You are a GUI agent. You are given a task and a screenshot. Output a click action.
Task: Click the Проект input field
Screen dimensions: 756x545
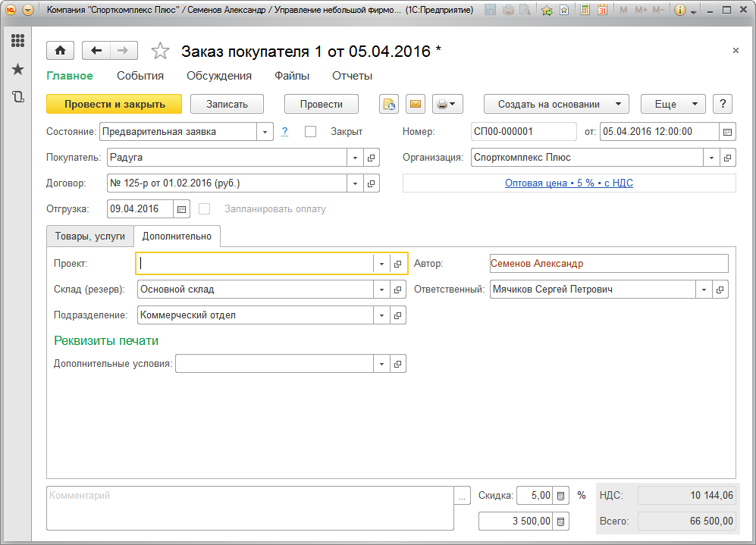pyautogui.click(x=256, y=264)
